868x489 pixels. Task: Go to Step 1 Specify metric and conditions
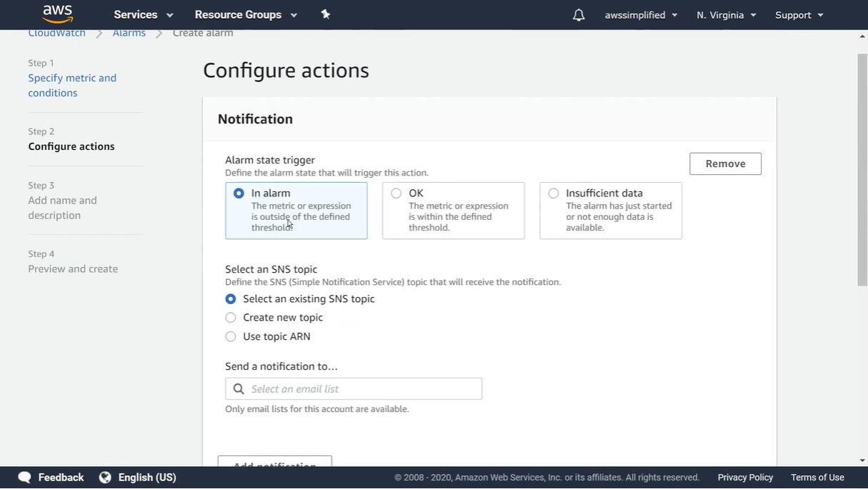72,86
